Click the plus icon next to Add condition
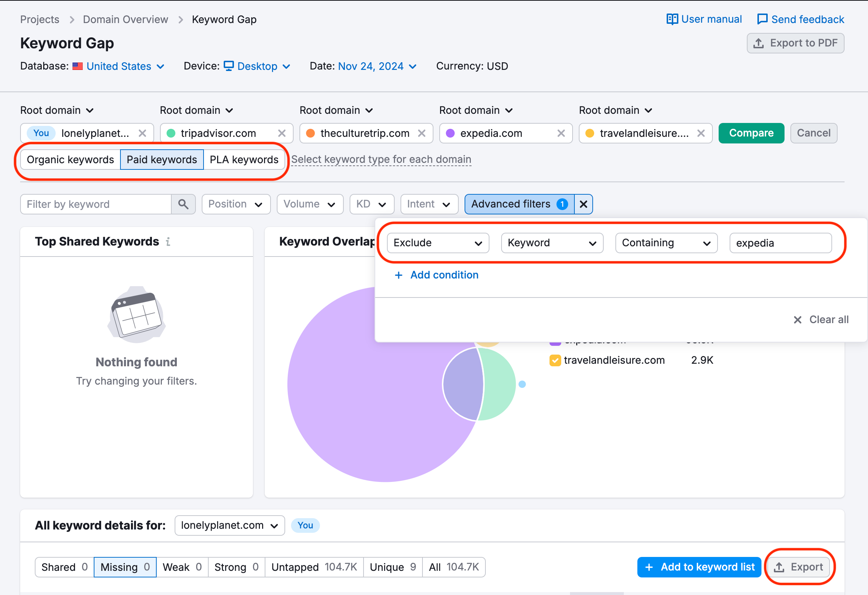This screenshot has width=868, height=595. [399, 275]
